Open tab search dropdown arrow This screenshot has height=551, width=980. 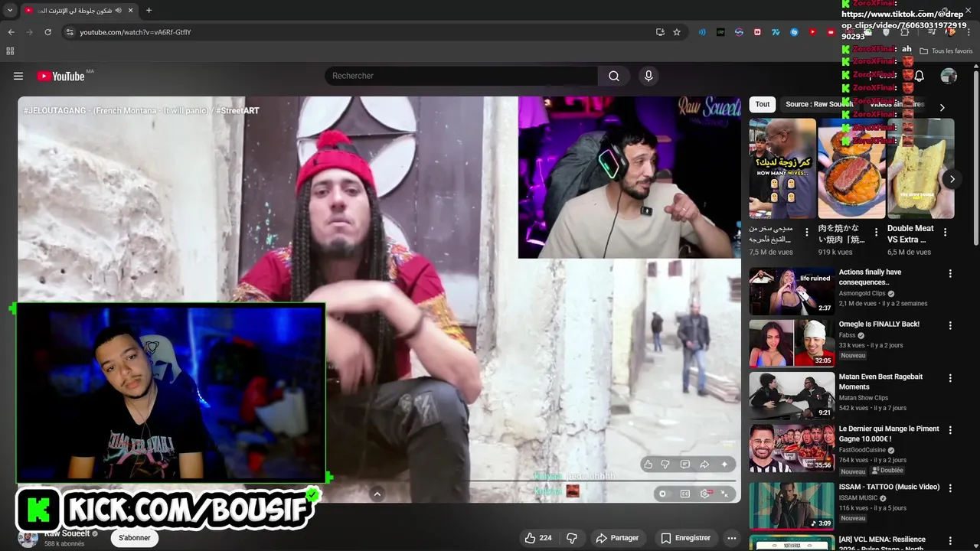click(x=10, y=11)
